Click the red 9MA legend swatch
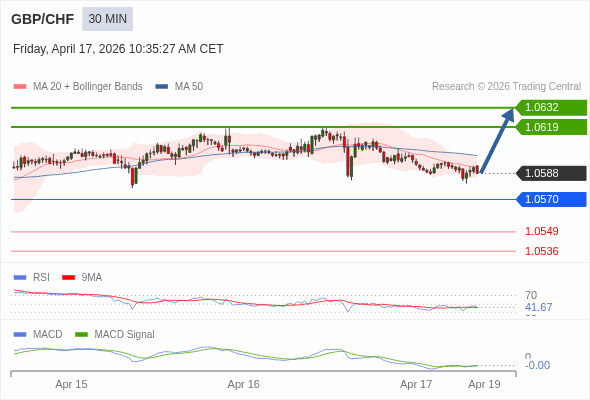590x400 pixels. [68, 278]
